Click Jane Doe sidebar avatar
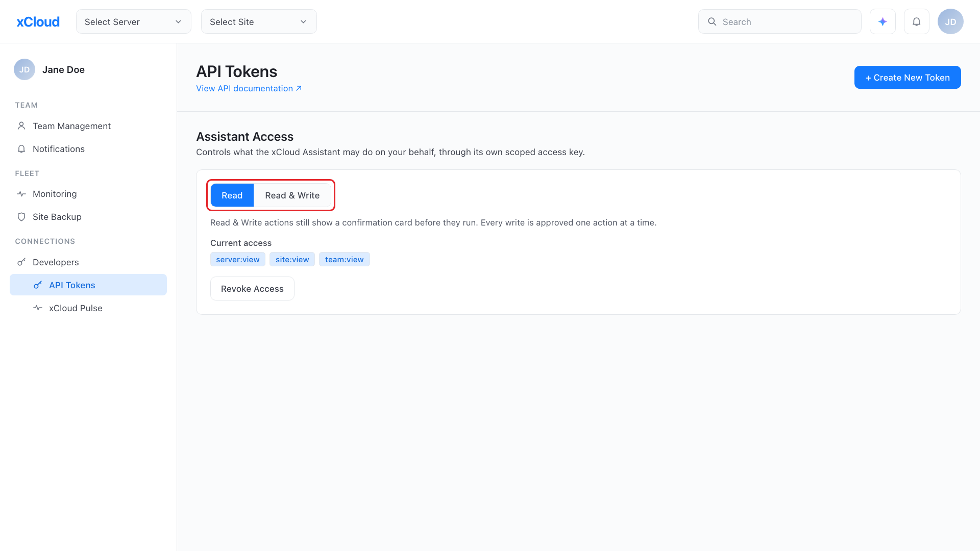This screenshot has width=980, height=551. coord(24,69)
